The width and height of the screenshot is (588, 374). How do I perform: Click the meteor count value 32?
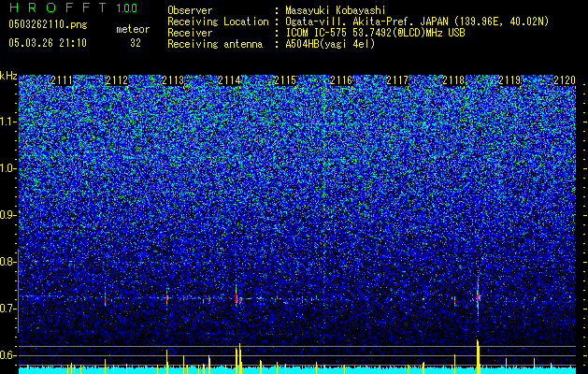[x=136, y=43]
